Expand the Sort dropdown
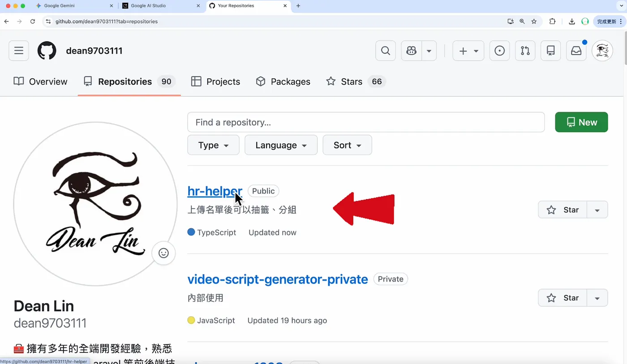This screenshot has height=364, width=627. point(347,145)
